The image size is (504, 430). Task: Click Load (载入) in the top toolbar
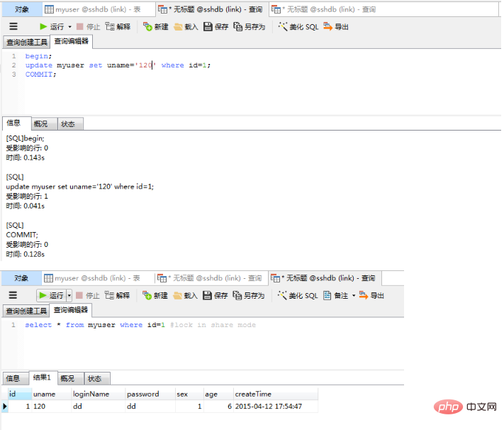[x=186, y=27]
